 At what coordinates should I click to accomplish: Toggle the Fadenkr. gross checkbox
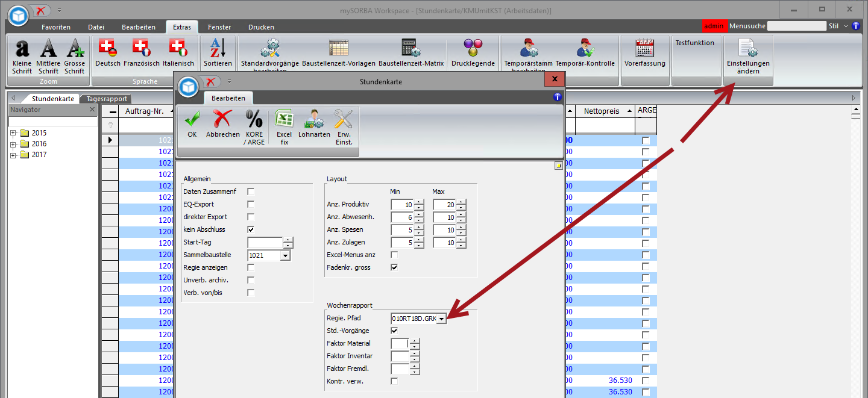click(394, 267)
